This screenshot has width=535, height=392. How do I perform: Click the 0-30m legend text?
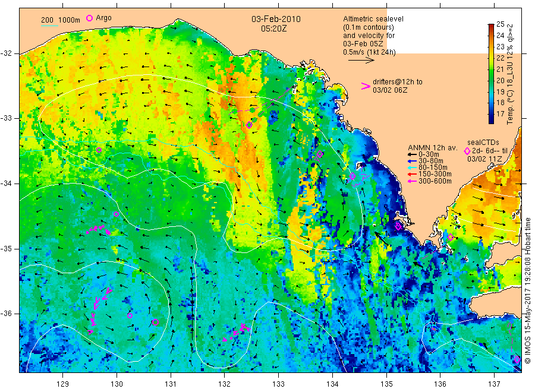[x=429, y=154]
